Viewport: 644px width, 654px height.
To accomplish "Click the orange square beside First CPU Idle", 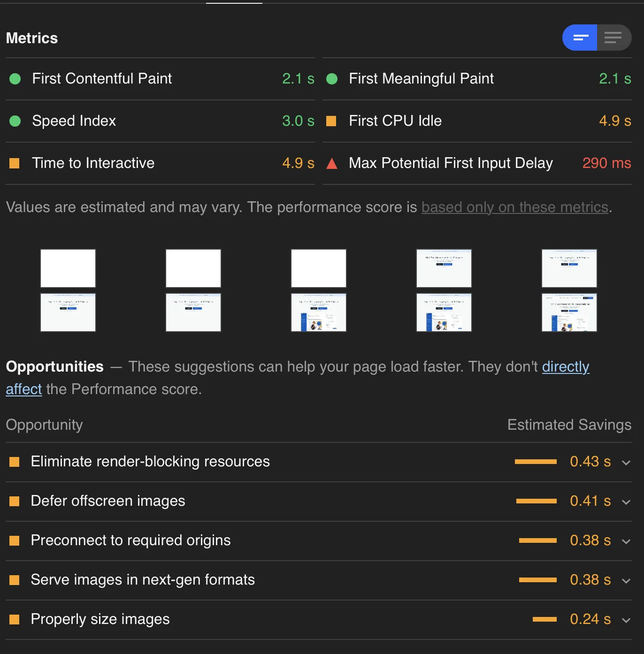I will [x=331, y=121].
